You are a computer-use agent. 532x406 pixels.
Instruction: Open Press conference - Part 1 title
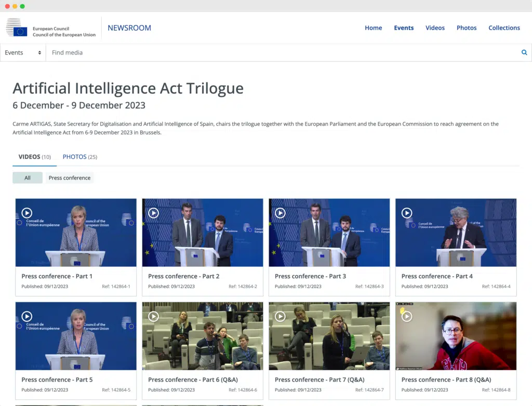[57, 276]
